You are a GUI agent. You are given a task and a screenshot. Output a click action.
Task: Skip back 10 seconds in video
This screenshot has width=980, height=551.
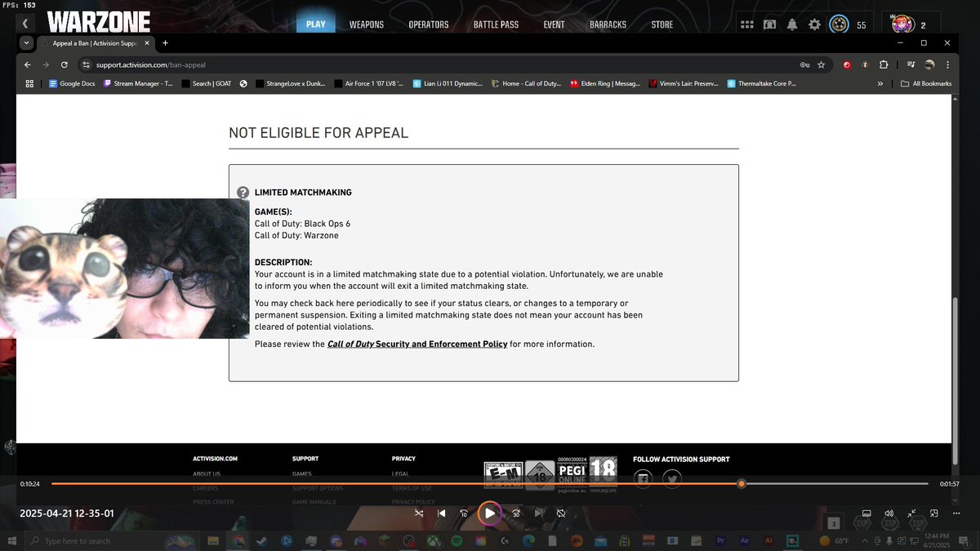click(464, 513)
